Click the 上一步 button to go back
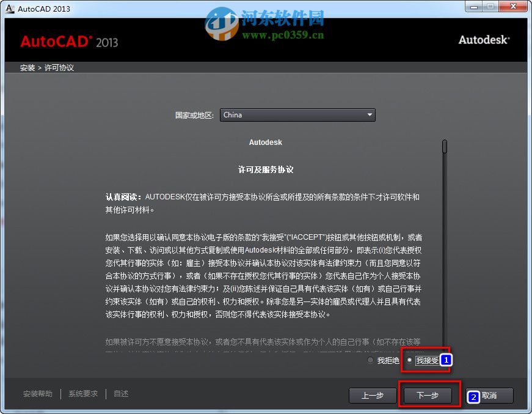This screenshot has width=532, height=414. (x=373, y=396)
